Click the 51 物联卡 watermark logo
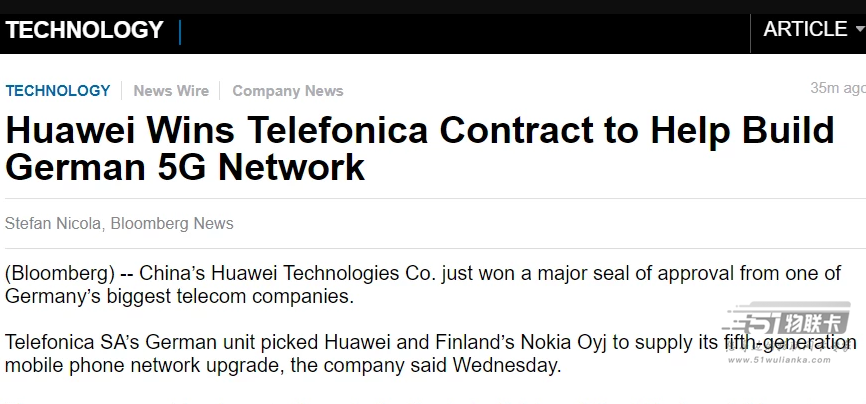This screenshot has height=404, width=866. pyautogui.click(x=789, y=321)
